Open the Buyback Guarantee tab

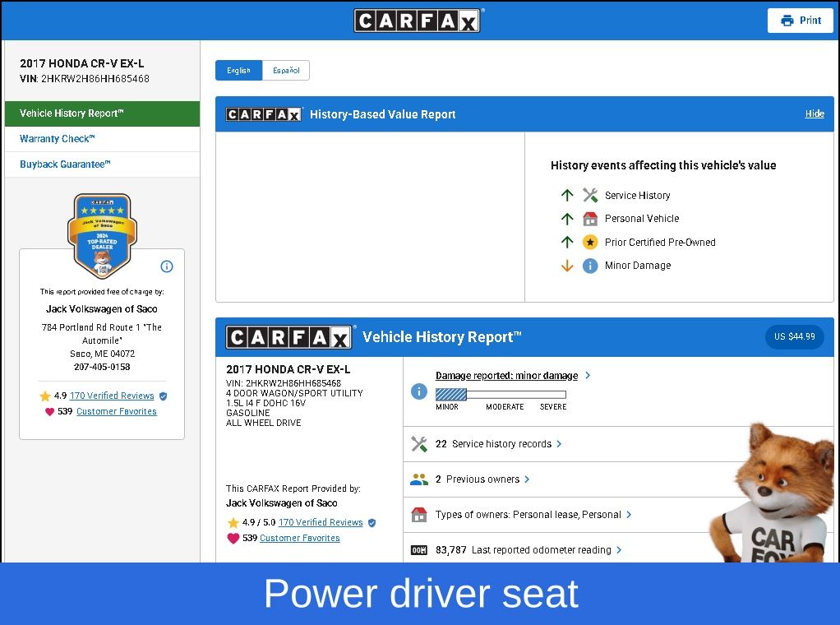tap(102, 164)
